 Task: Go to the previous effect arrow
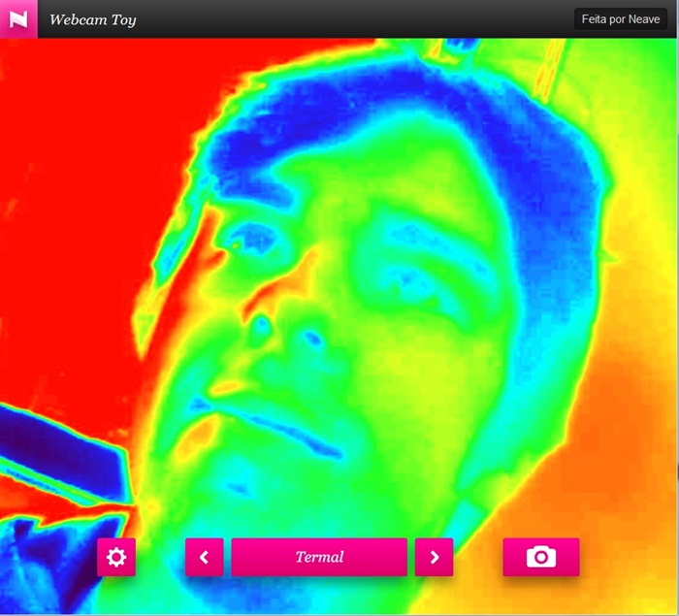tap(205, 557)
